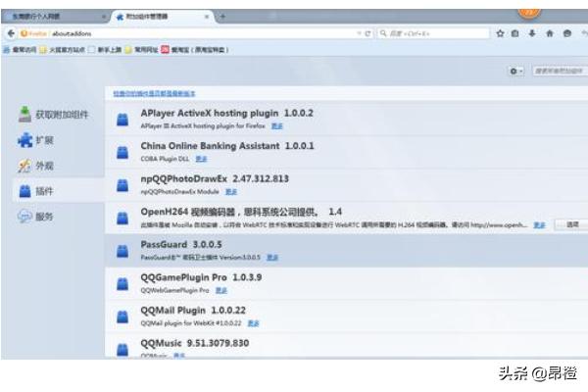The height and width of the screenshot is (392, 588).
Task: Select the QQMusic 9.51.3079.830 title
Action: pos(195,343)
